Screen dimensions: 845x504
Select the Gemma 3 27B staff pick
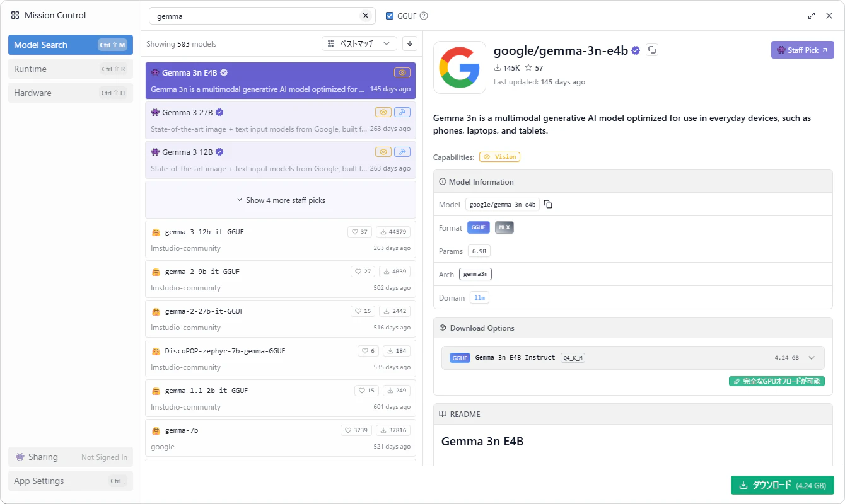[x=281, y=120]
